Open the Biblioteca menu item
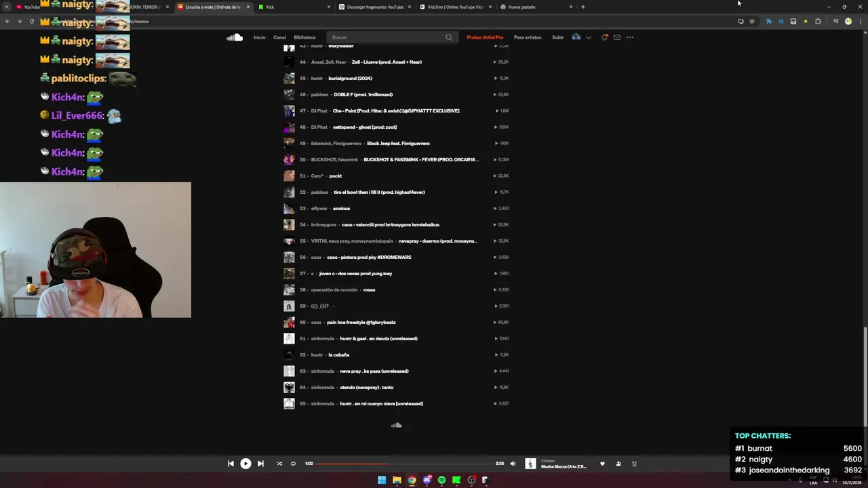Viewport: 868px width, 488px height. coord(304,37)
